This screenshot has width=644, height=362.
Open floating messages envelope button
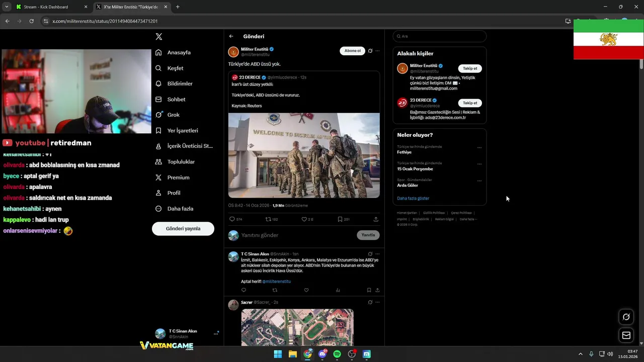click(626, 335)
